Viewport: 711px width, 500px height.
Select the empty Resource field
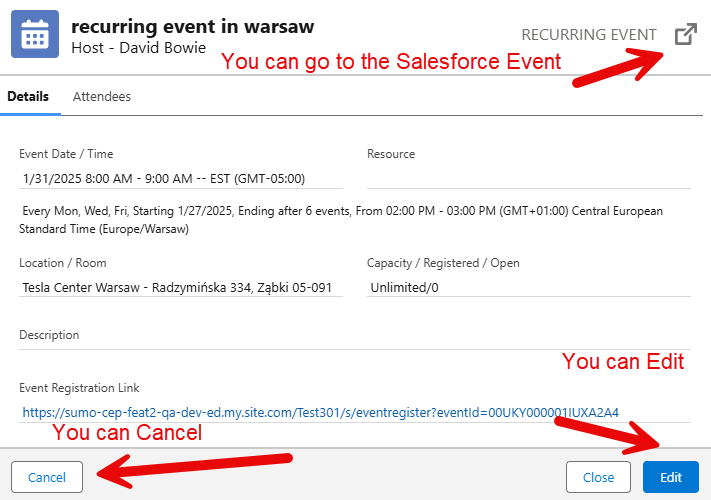[x=528, y=179]
